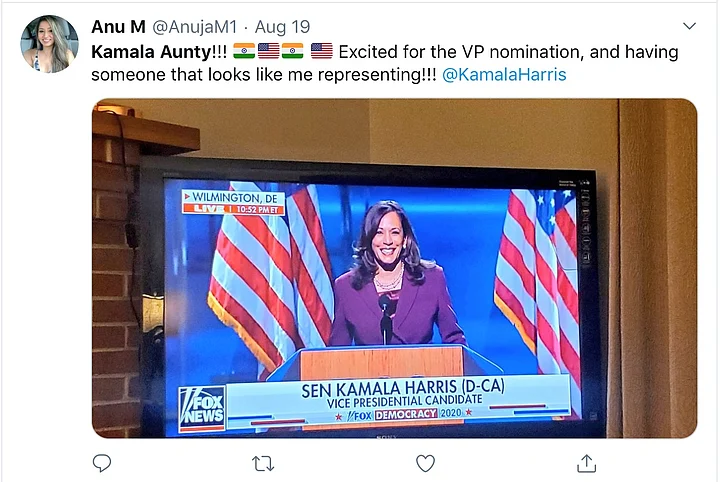
Task: Click the Vice Presidential Candidate subtitle
Action: pyautogui.click(x=405, y=402)
